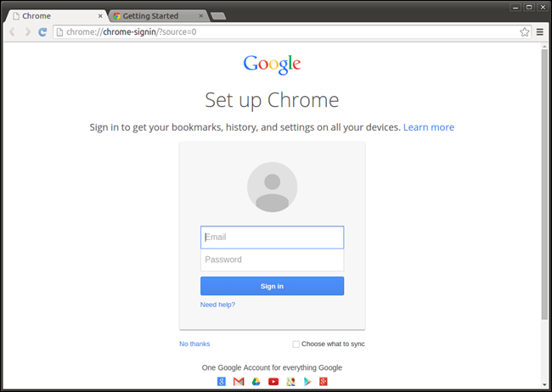This screenshot has height=392, width=552.
Task: Focus the Password input field
Action: pyautogui.click(x=272, y=260)
